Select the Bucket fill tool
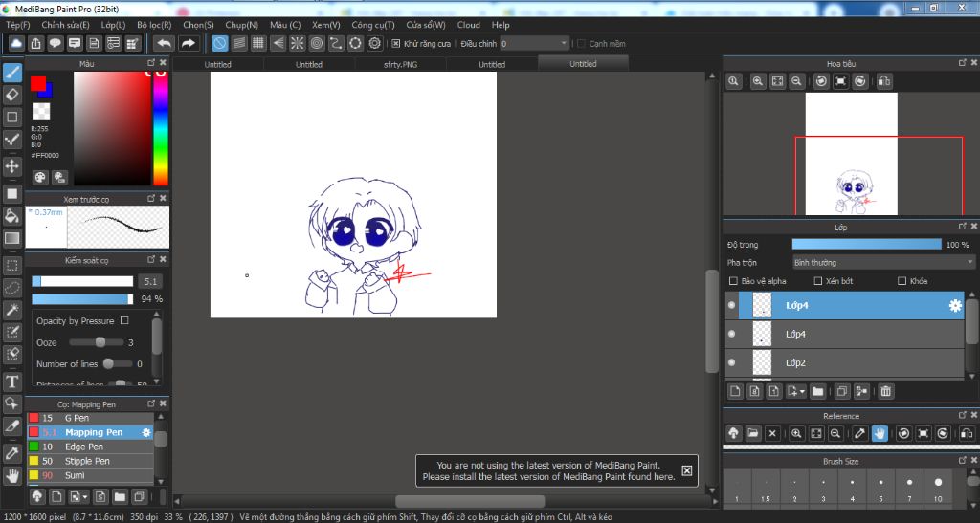This screenshot has height=523, width=980. coord(11,216)
